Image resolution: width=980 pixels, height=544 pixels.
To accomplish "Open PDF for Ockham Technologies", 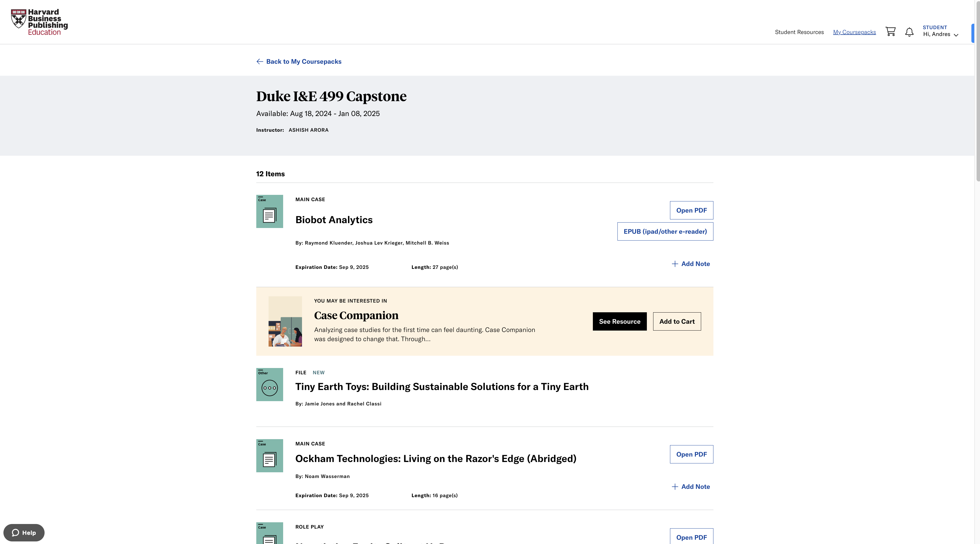I will click(x=691, y=454).
